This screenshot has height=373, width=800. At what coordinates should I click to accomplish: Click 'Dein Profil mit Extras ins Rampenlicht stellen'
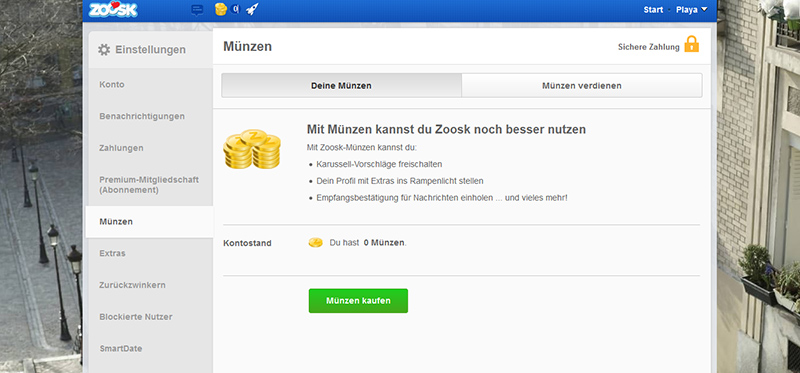(x=399, y=181)
